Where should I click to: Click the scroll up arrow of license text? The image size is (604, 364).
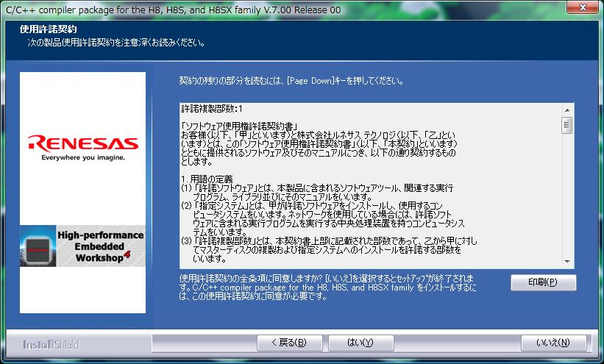567,107
